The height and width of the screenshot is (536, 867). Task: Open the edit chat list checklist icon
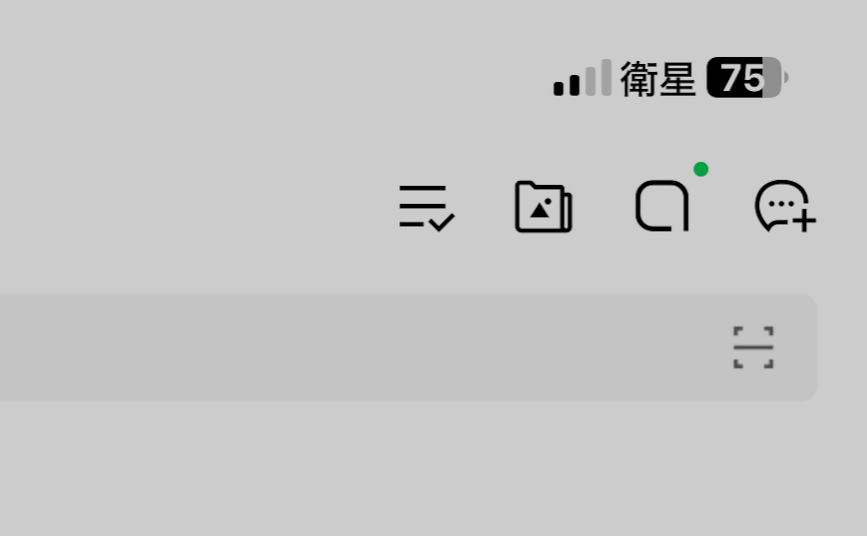(x=426, y=207)
